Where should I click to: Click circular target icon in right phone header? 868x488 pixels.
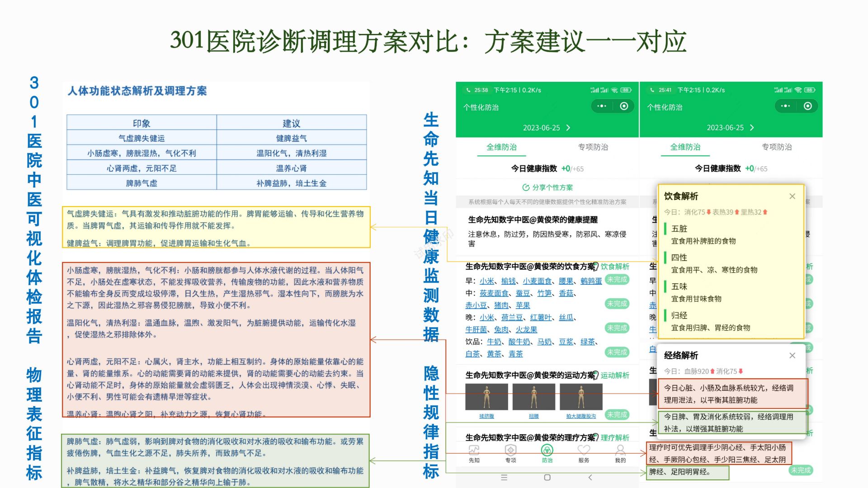point(807,106)
